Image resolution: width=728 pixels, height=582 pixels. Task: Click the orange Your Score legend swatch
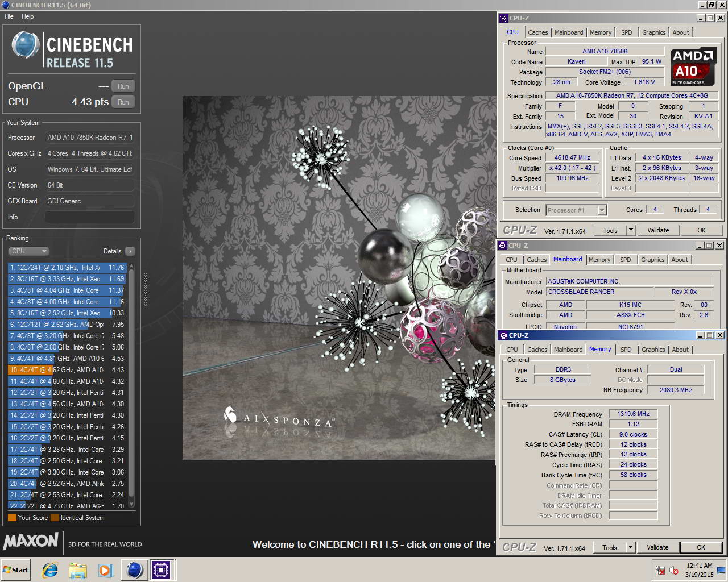point(12,518)
